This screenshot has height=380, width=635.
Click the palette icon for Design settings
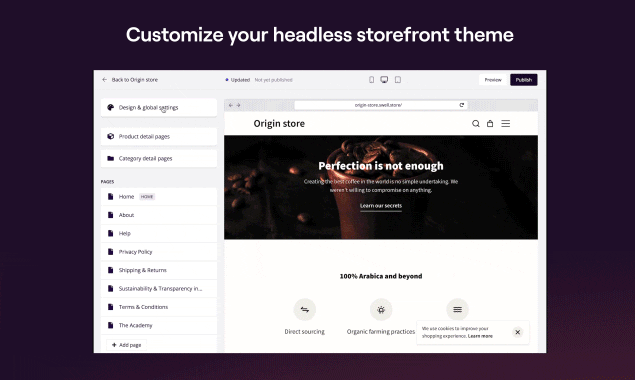(x=110, y=107)
